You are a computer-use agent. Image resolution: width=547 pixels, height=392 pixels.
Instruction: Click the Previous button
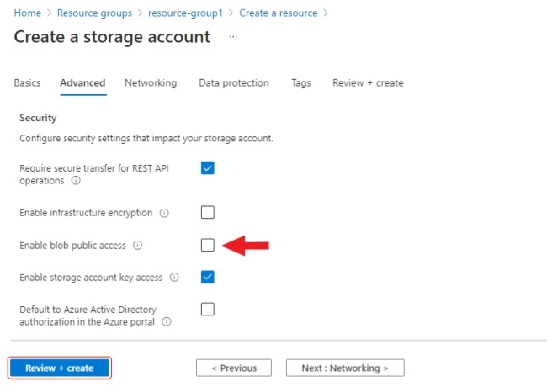click(233, 368)
